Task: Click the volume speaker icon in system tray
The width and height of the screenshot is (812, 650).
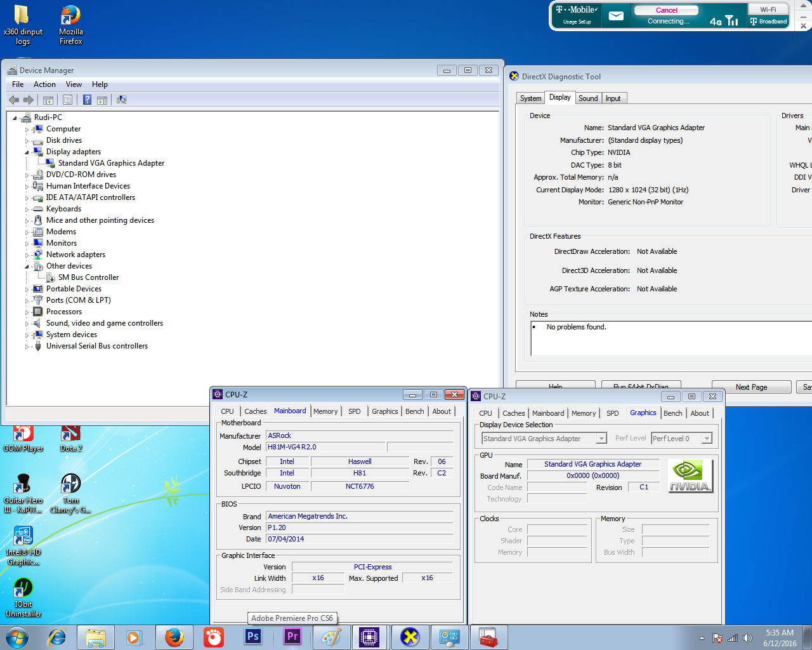Action: click(x=747, y=638)
